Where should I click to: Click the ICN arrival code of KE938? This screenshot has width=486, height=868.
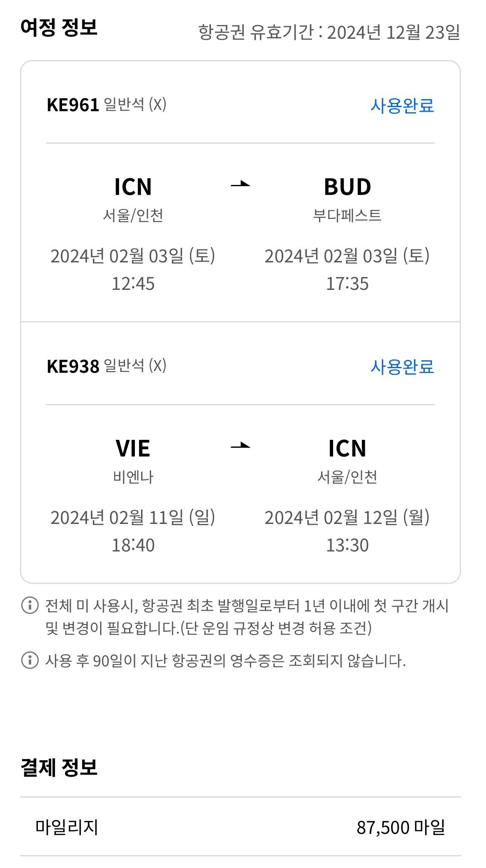347,448
